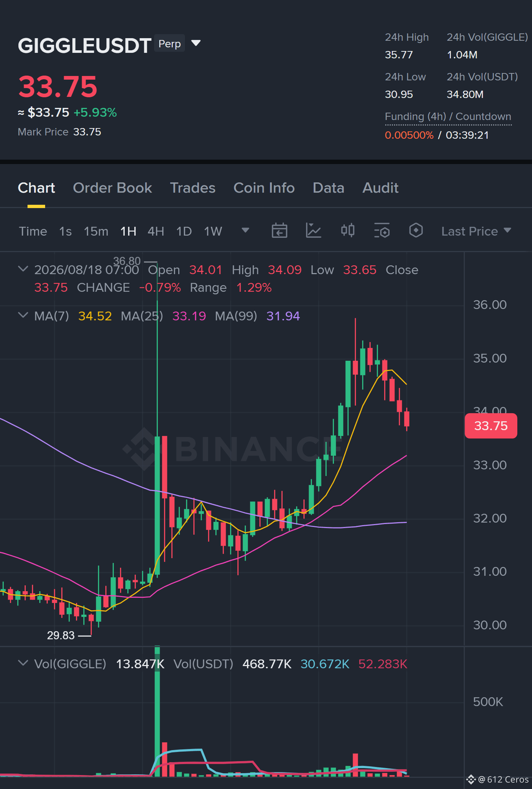
Task: Click the Range 1.29% value
Action: pyautogui.click(x=254, y=287)
